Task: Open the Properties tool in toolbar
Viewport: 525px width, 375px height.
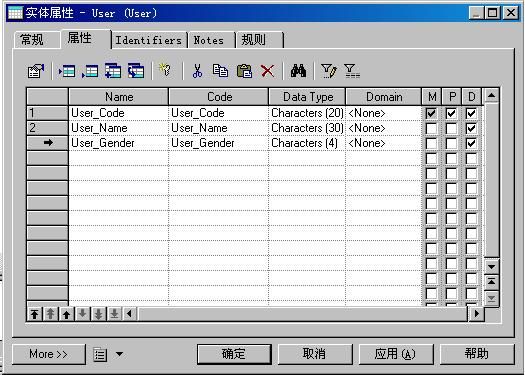Action: coord(36,71)
